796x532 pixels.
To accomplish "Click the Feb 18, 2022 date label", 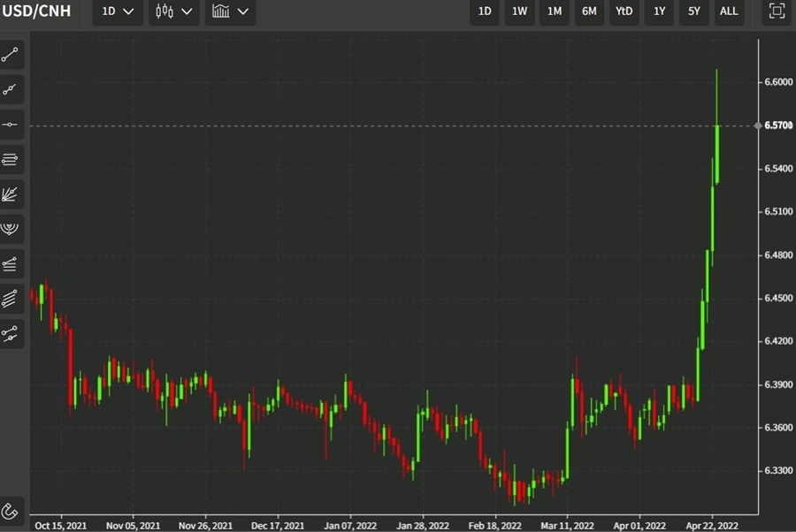I will 495,526.
